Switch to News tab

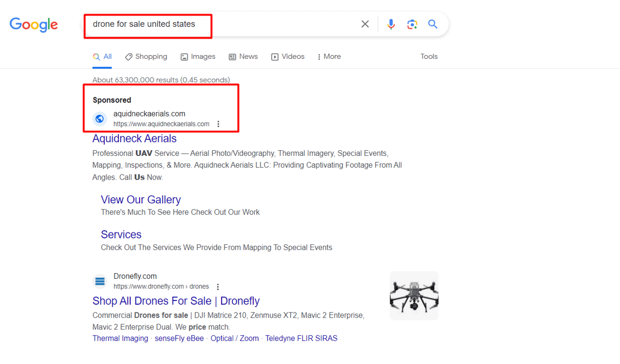(x=243, y=57)
